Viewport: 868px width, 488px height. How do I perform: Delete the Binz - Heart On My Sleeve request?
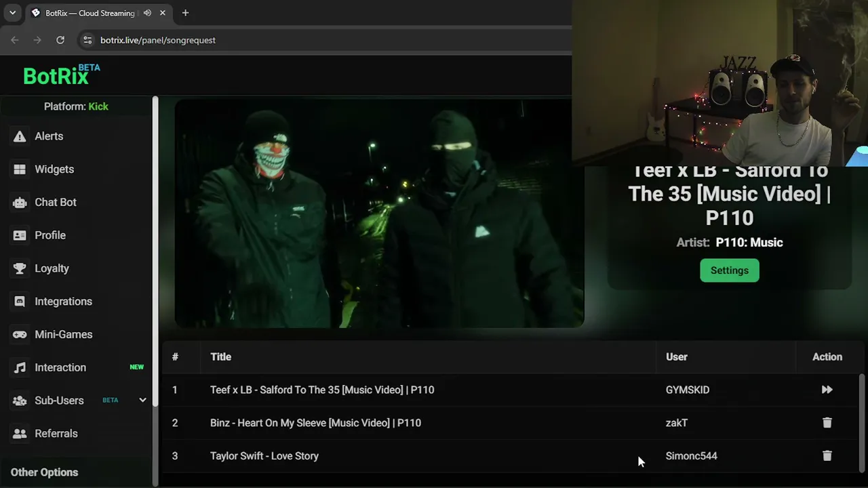[x=827, y=423]
